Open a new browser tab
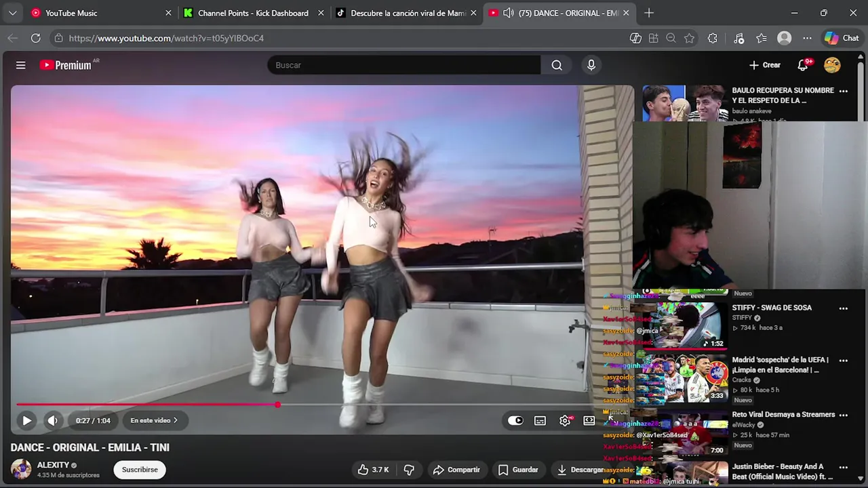The height and width of the screenshot is (488, 868). click(x=649, y=13)
